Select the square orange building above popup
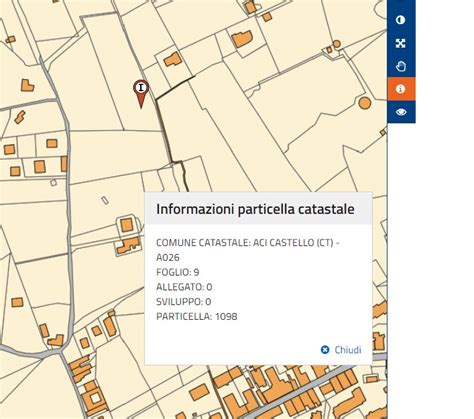474x419 pixels. coord(127,225)
